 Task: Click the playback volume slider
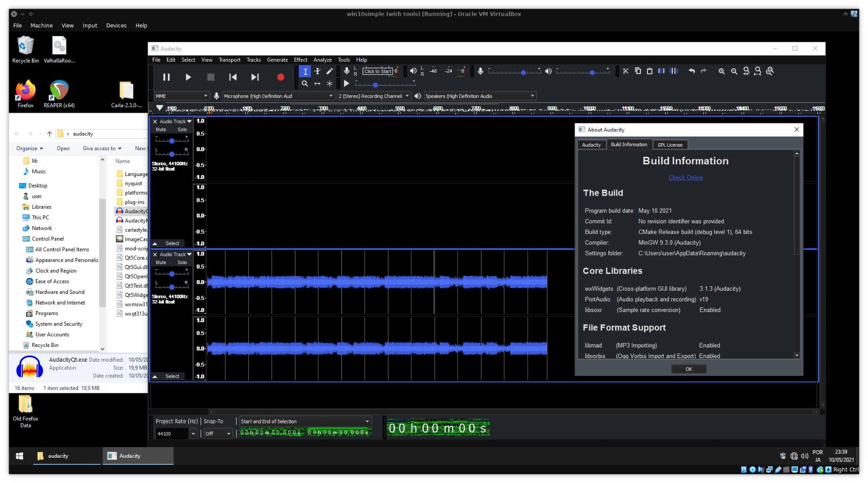pos(583,71)
